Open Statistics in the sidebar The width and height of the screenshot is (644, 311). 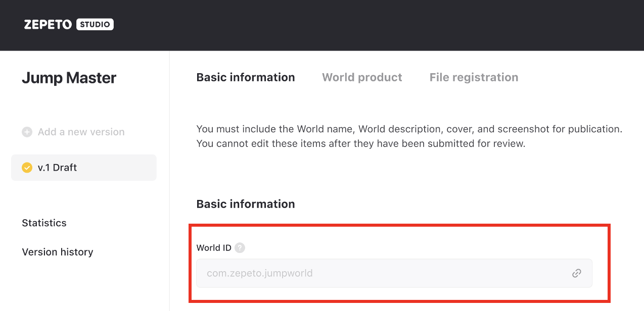[x=44, y=223]
